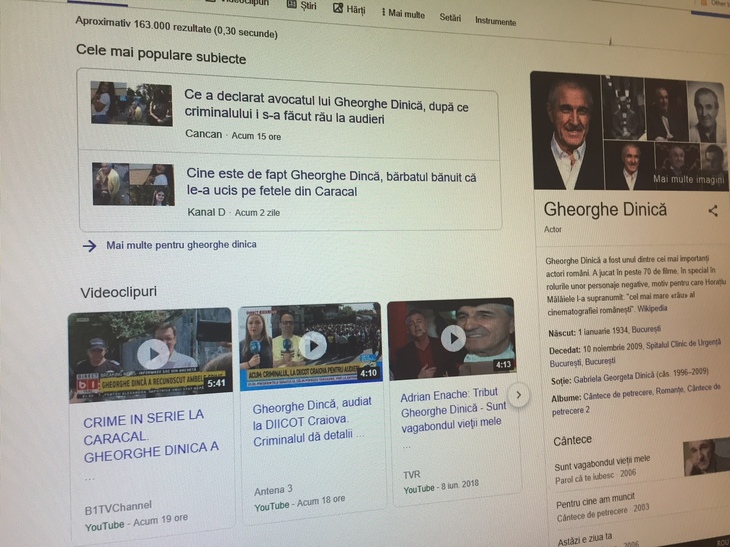Open the Cancan article about avocatul lui Gheorghe Dinică
The width and height of the screenshot is (730, 547).
click(x=326, y=107)
